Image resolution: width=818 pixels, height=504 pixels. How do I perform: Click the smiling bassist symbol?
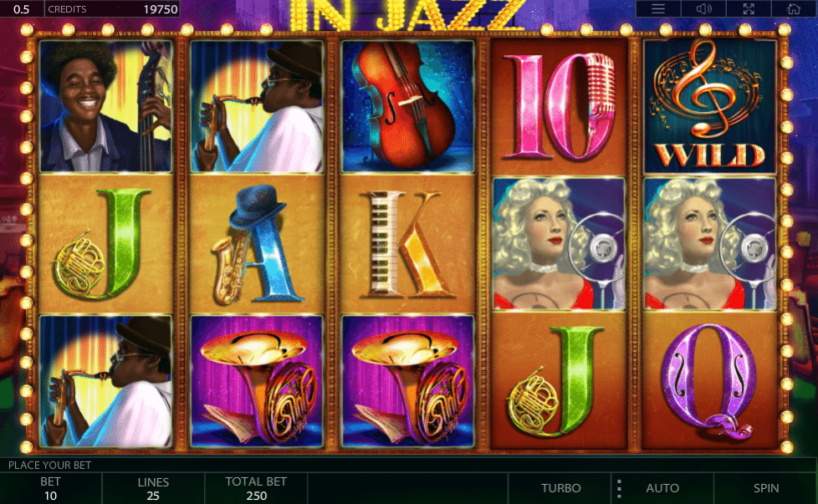(106, 106)
